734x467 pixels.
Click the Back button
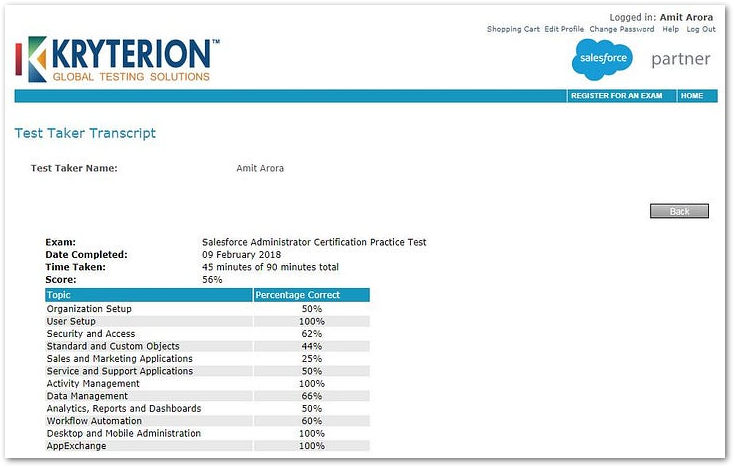[679, 211]
